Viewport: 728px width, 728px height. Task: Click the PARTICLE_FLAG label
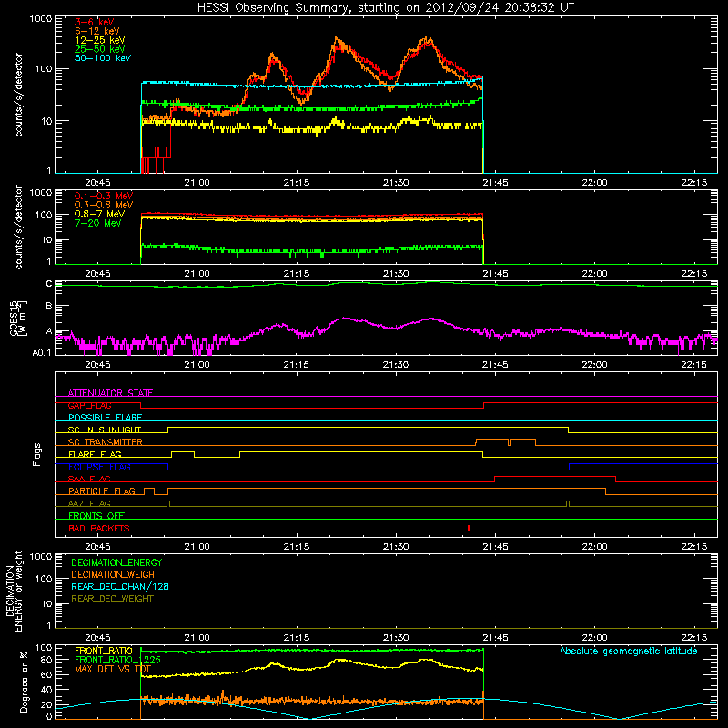[102, 491]
